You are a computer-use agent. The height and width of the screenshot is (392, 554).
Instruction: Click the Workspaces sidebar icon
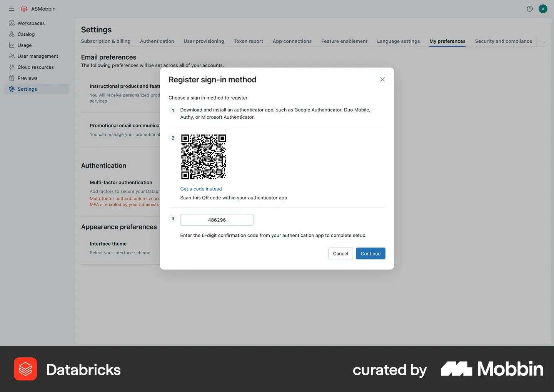(12, 23)
